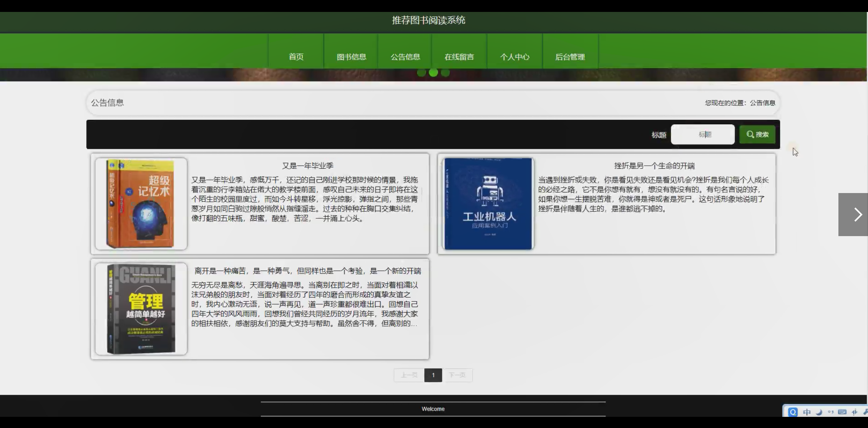Screen dimensions: 868x428
Task: Open the soft keyboard icon in IME bar
Action: (x=842, y=412)
